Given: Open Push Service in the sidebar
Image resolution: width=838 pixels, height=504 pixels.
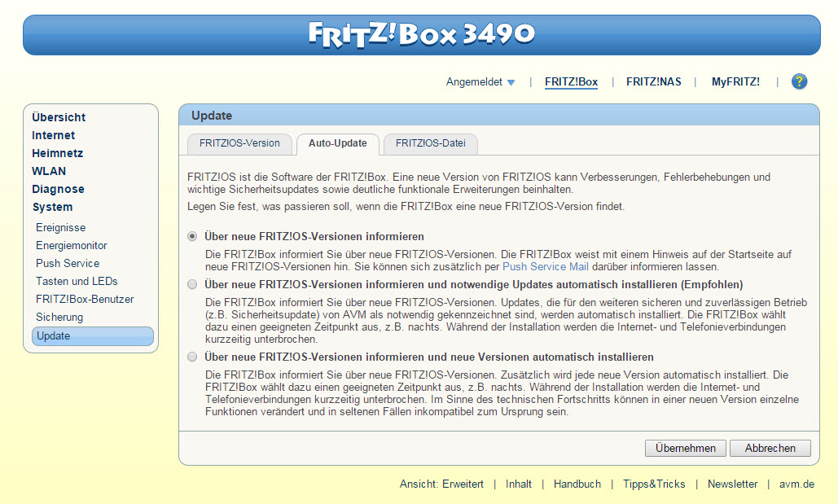Looking at the screenshot, I should (x=68, y=264).
